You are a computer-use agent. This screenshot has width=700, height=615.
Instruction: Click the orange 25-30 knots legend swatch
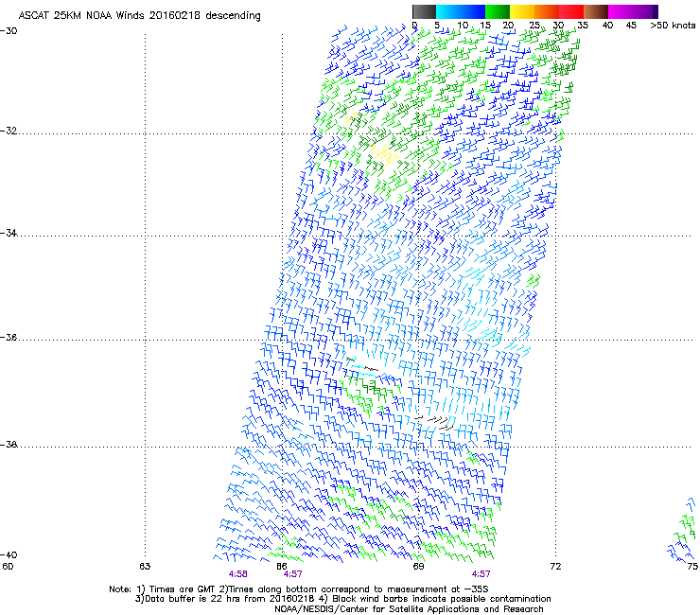(x=547, y=11)
